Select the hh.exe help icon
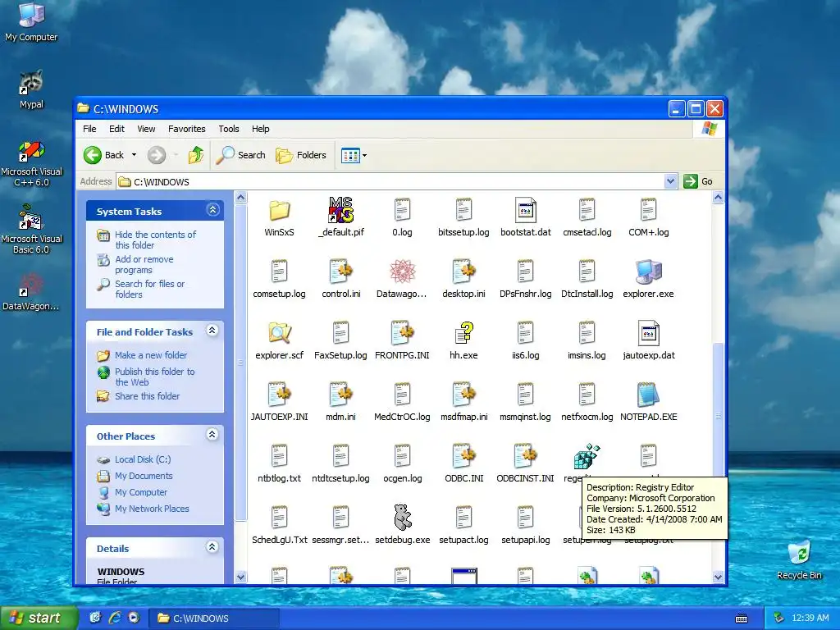The image size is (840, 630). pyautogui.click(x=464, y=333)
